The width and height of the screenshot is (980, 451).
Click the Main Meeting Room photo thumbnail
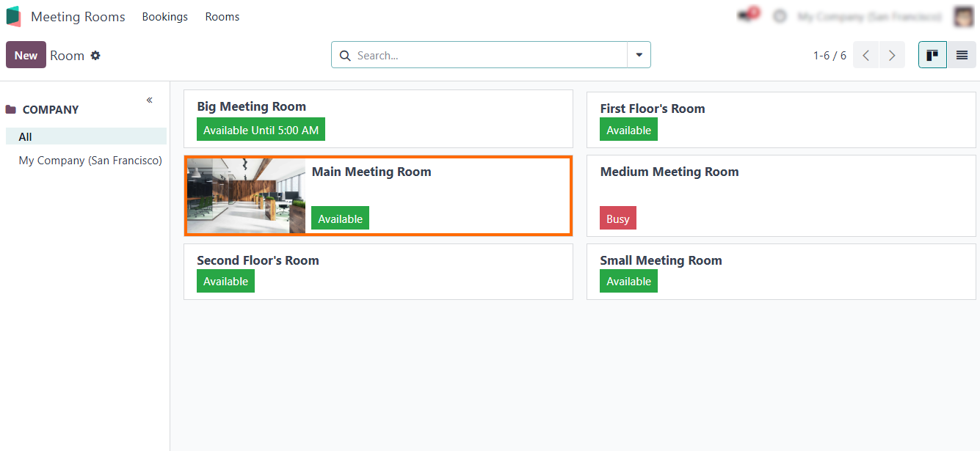[x=246, y=196]
